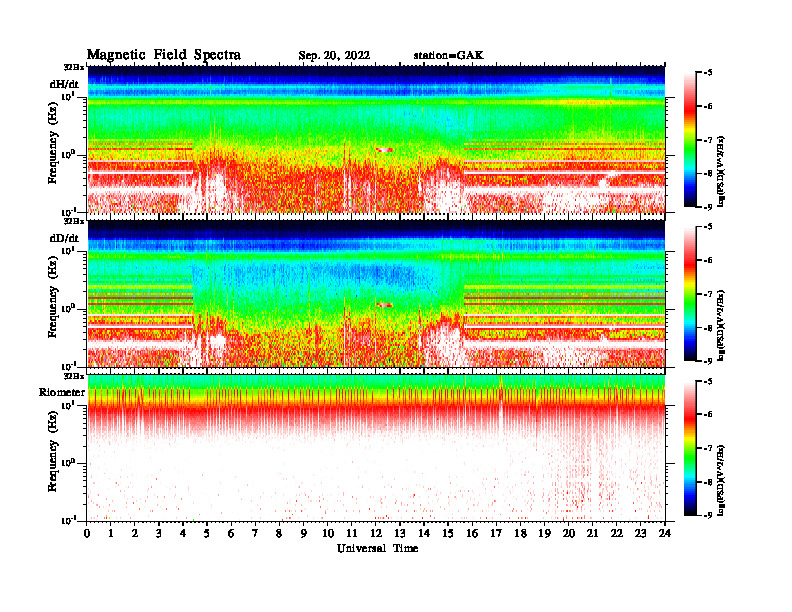Screen dimensions: 792x612
Task: Click hour 21 on the Universal Time axis
Action: pos(592,533)
